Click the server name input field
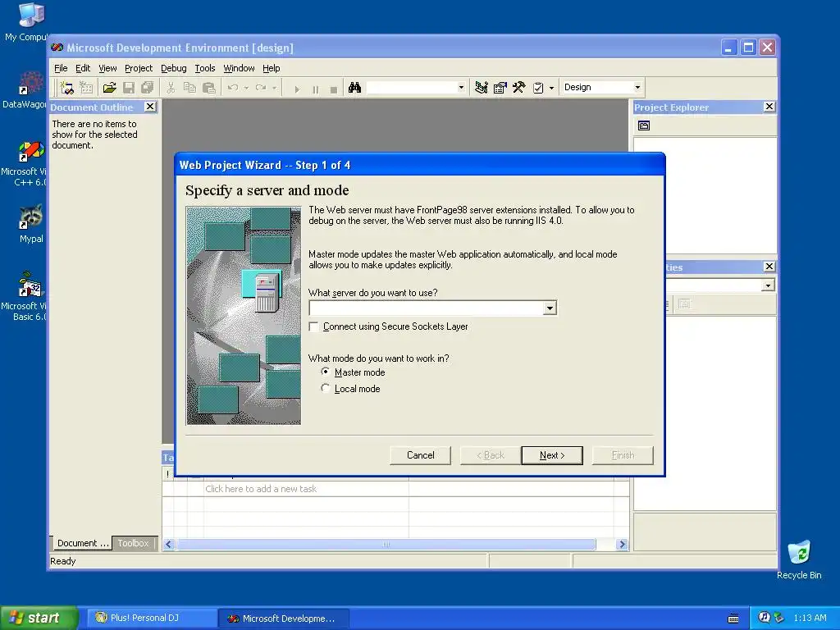The image size is (840, 630). [x=427, y=308]
